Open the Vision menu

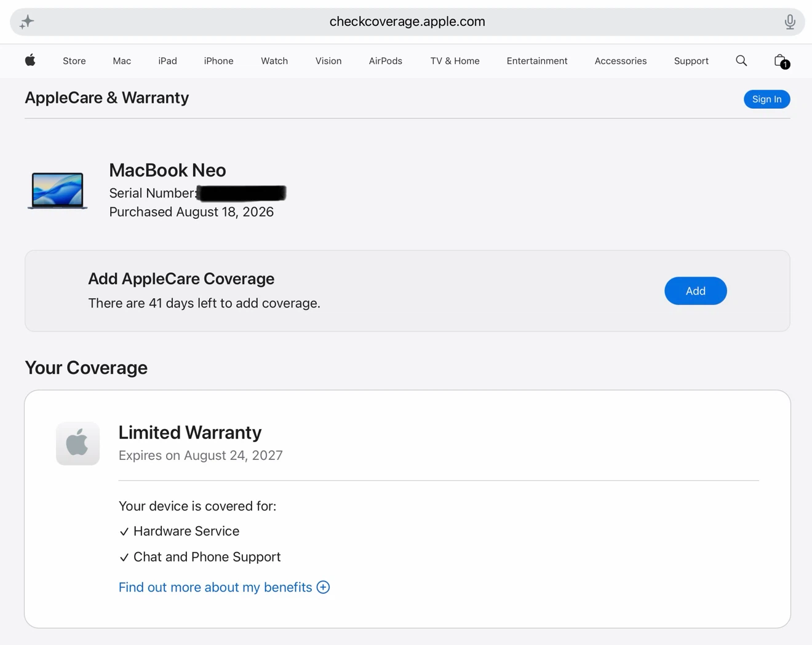(328, 61)
